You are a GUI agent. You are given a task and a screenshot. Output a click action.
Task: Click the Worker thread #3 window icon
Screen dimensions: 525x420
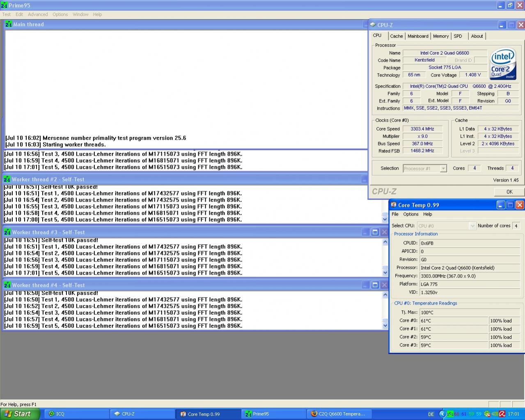coord(7,232)
